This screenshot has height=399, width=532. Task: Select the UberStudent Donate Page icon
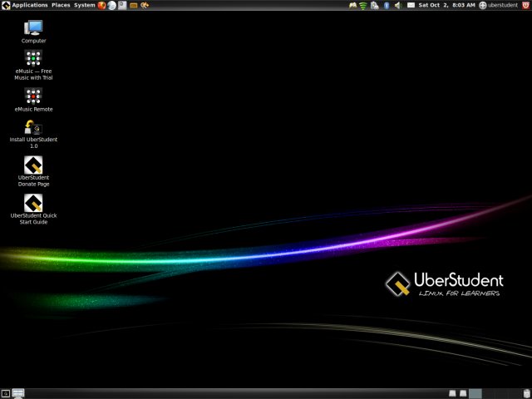click(33, 171)
